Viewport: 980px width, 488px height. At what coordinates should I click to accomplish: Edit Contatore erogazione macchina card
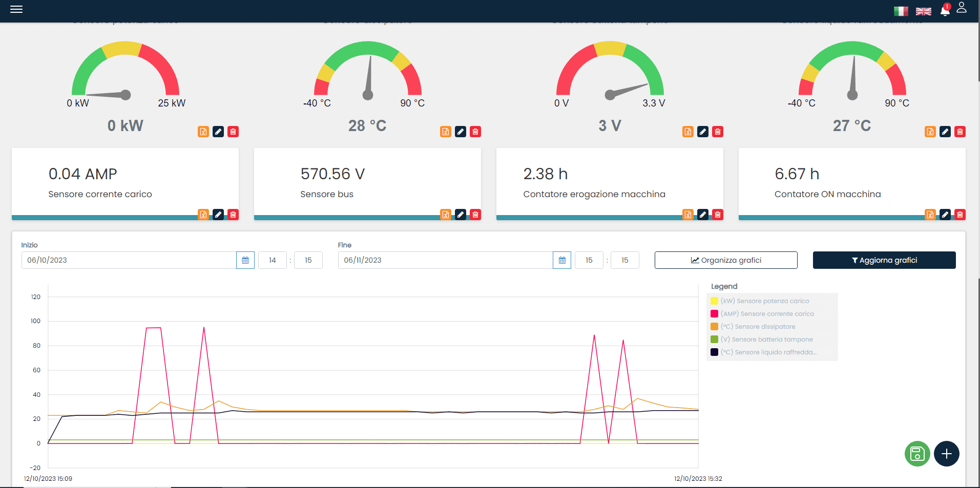pos(703,215)
